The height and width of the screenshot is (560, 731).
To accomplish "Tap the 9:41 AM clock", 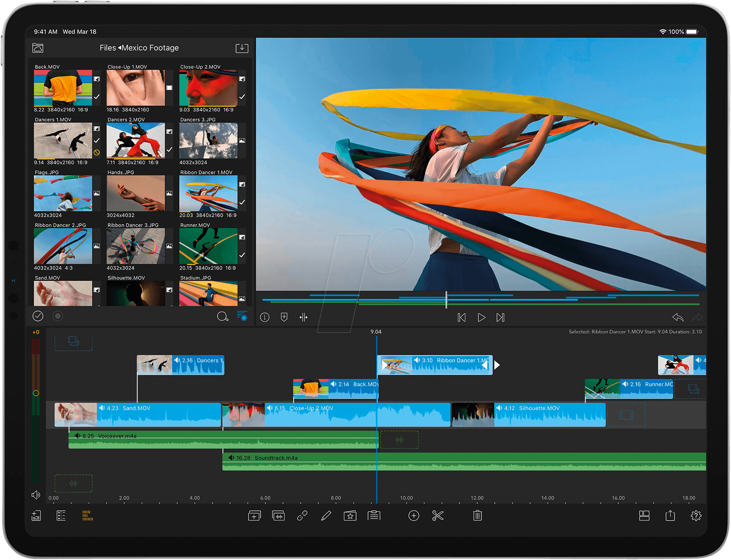I will point(45,32).
